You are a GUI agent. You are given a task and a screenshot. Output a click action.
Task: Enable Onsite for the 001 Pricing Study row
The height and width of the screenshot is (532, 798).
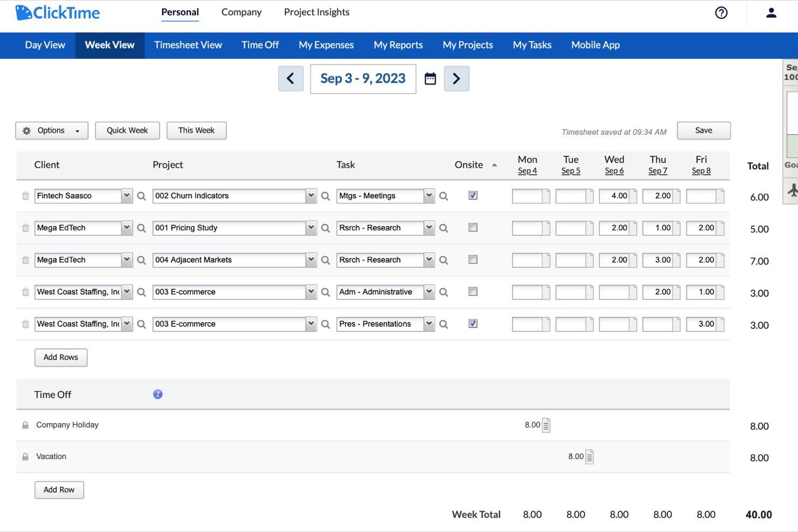coord(473,227)
